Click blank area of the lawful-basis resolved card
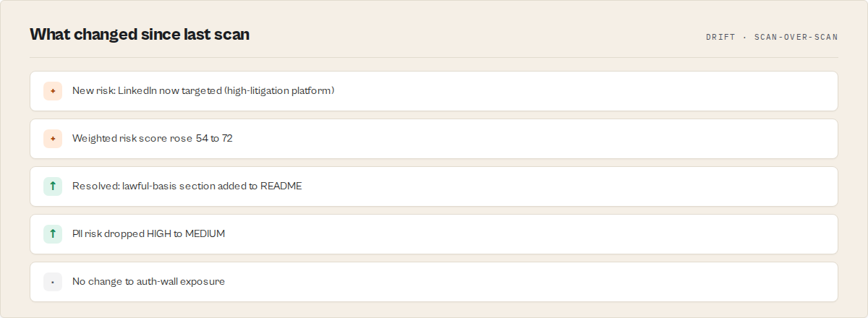 tap(571, 186)
